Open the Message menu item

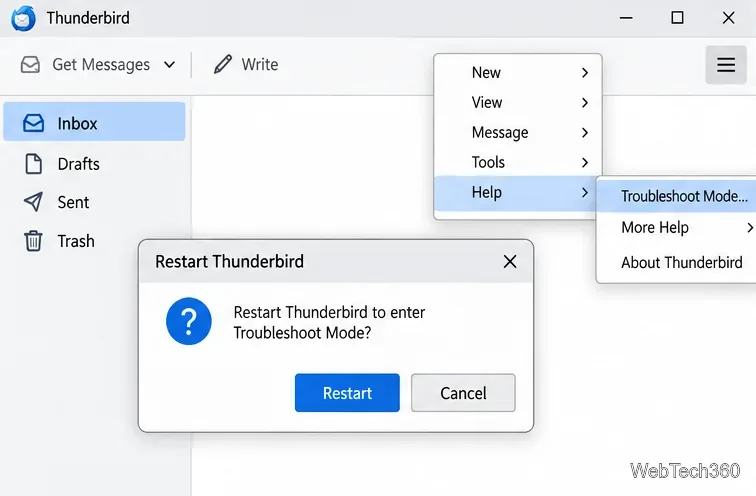pyautogui.click(x=518, y=133)
